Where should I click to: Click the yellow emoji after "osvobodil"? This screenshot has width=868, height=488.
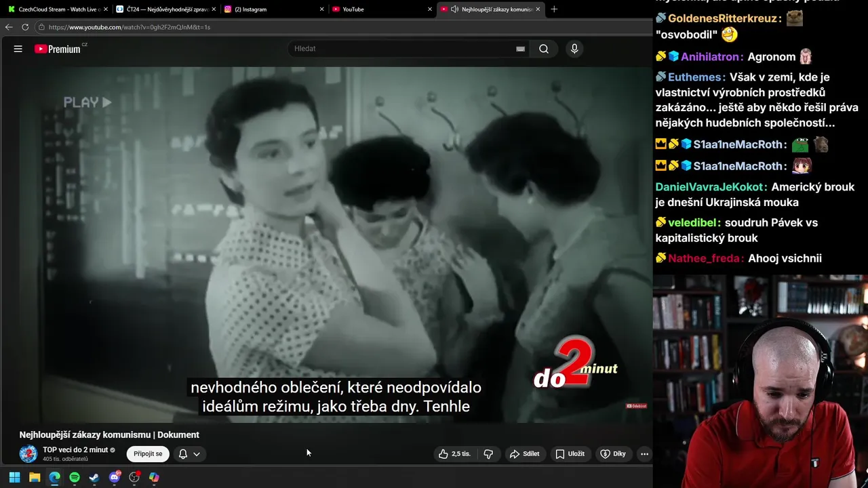[729, 35]
